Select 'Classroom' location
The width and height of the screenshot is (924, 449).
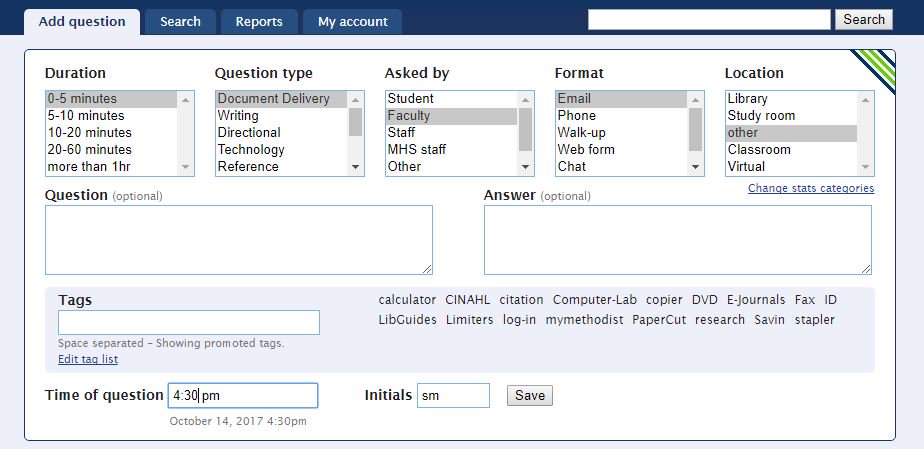(791, 150)
